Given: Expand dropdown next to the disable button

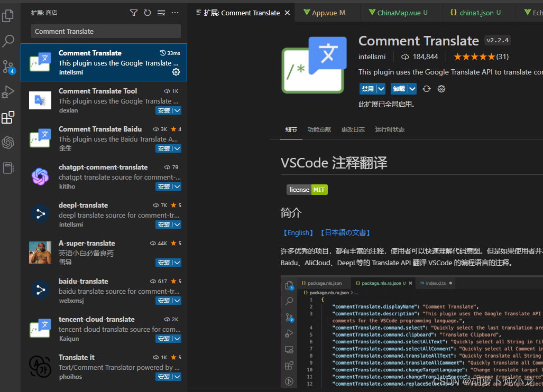Looking at the screenshot, I should pos(381,89).
